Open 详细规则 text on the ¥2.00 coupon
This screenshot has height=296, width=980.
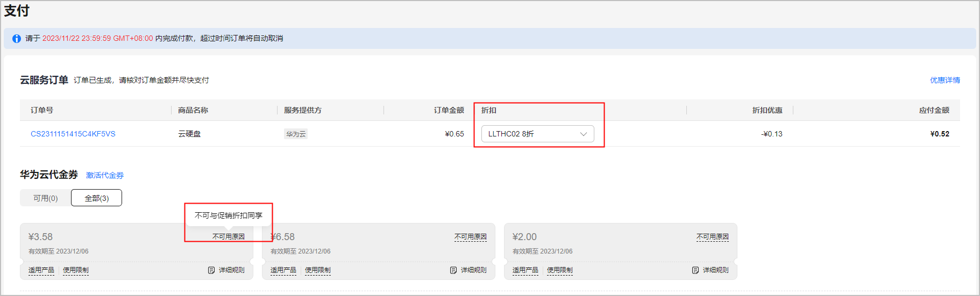[716, 270]
